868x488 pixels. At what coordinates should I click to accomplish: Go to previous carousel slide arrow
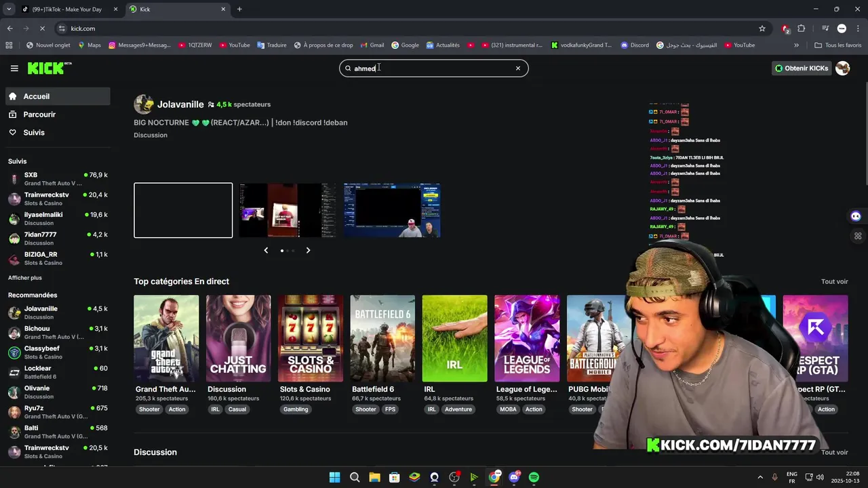(266, 250)
